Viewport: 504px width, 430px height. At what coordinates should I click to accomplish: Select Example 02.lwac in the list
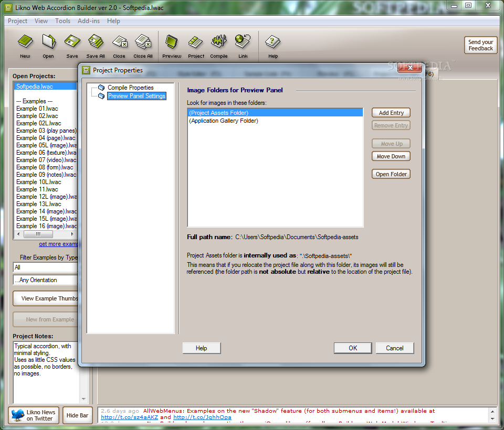(x=46, y=116)
